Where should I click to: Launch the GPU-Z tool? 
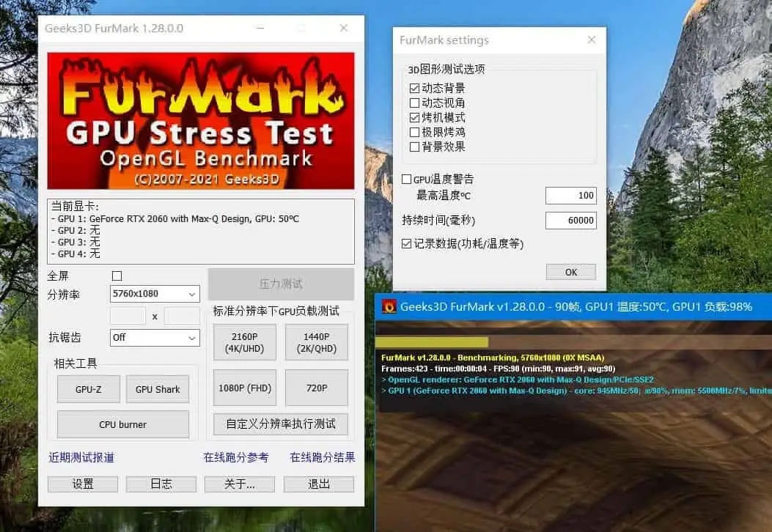[x=88, y=389]
